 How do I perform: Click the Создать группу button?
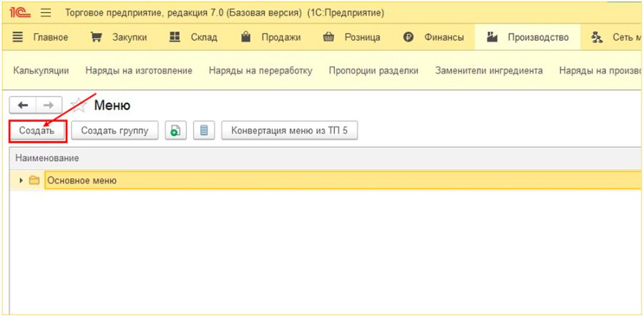point(114,131)
